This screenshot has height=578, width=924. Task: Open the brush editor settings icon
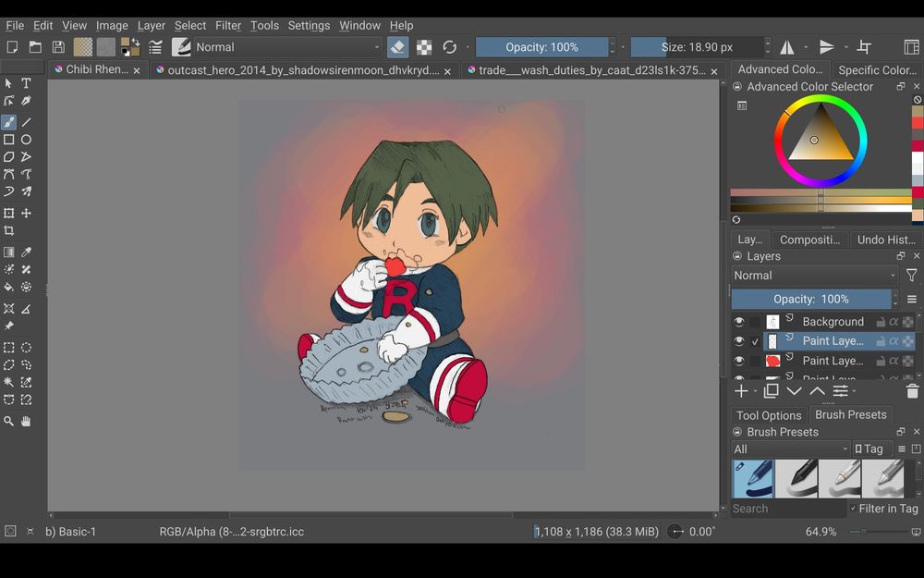(x=155, y=47)
